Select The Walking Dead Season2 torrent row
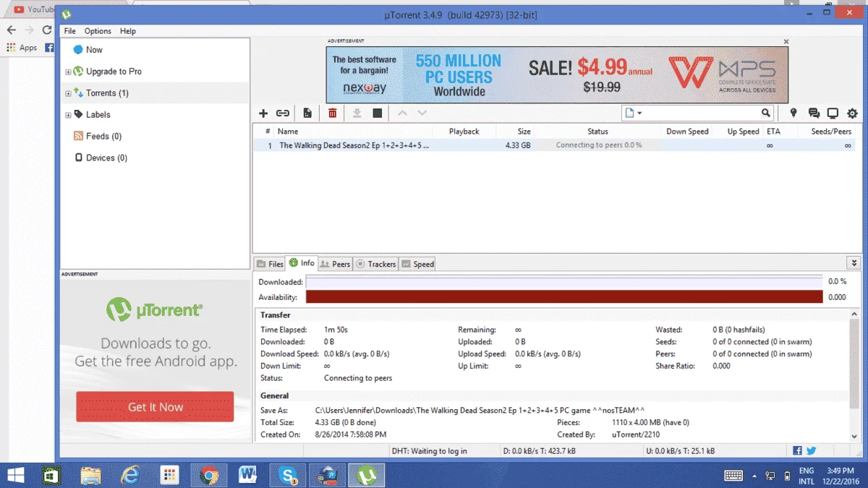Screen dimensions: 868x488 coord(553,145)
